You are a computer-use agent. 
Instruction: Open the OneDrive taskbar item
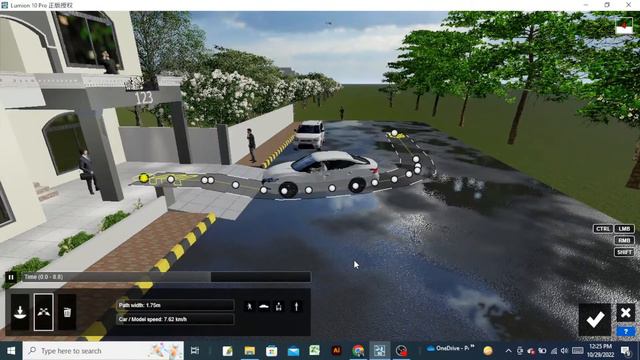pyautogui.click(x=450, y=349)
